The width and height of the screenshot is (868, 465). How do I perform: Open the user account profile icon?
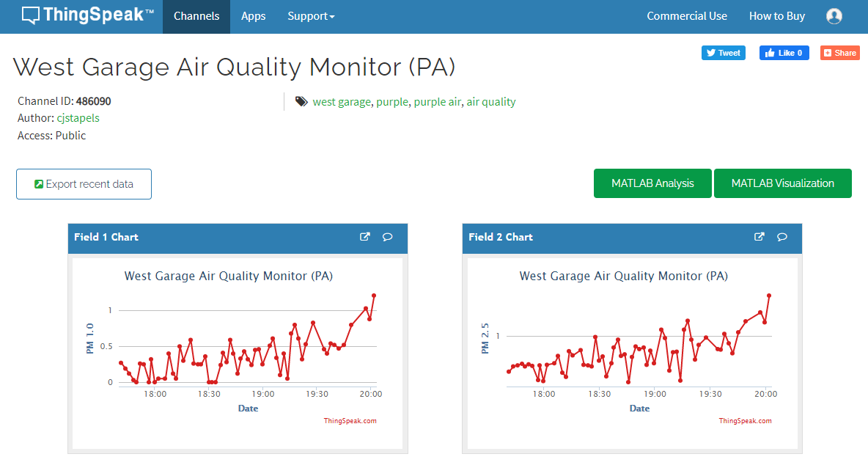pos(834,16)
